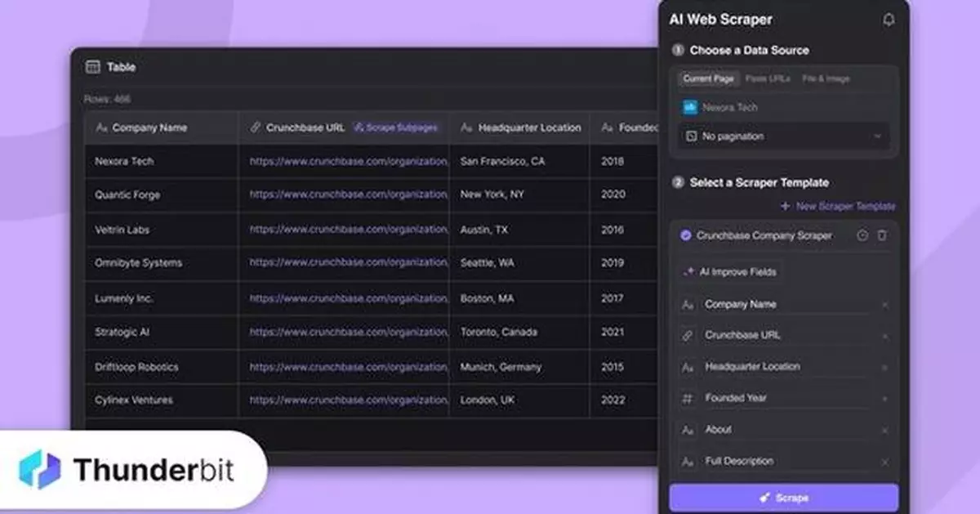The height and width of the screenshot is (514, 980).
Task: Click the history icon next to the template trash
Action: (864, 235)
